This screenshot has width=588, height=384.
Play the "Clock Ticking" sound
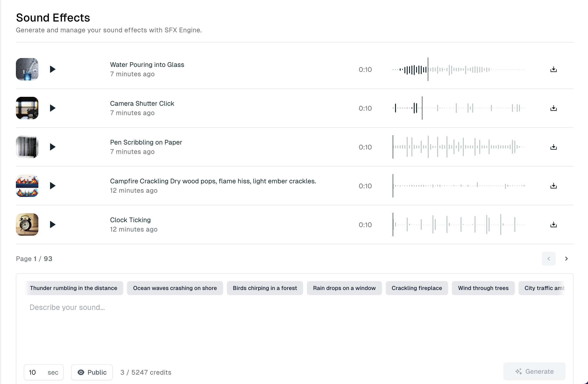tap(52, 224)
